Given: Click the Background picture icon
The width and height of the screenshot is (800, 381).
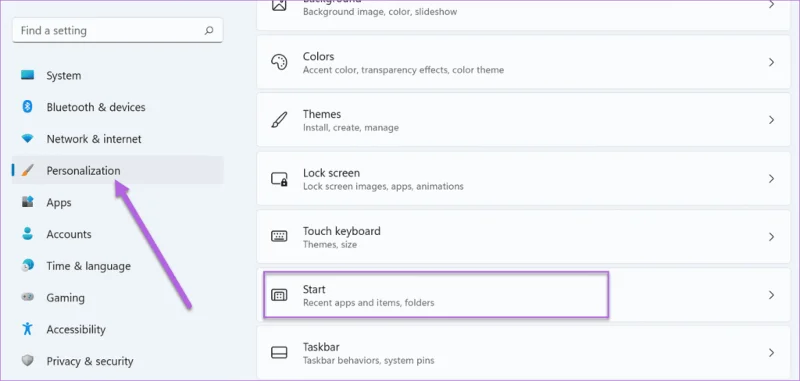Looking at the screenshot, I should tap(279, 5).
